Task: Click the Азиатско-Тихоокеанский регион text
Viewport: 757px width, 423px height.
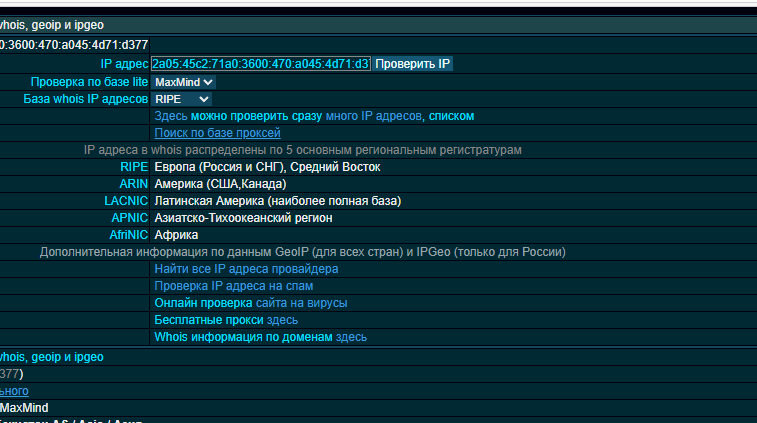Action: (x=243, y=218)
